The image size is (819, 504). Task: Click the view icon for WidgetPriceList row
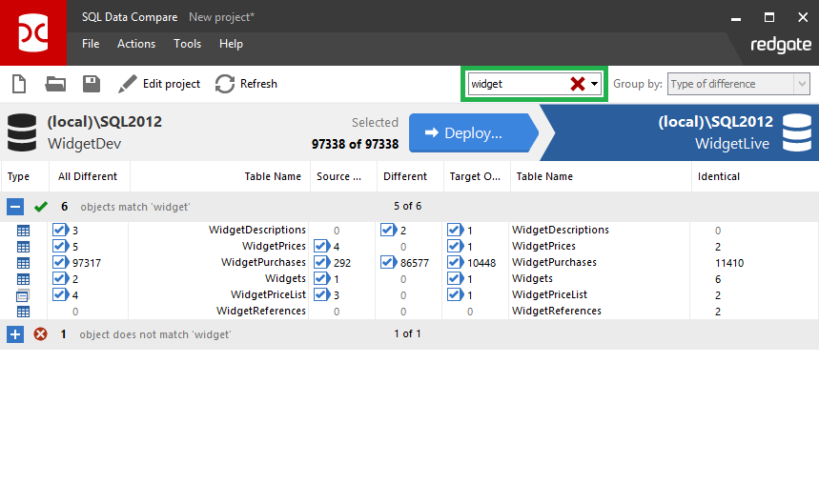(x=24, y=295)
